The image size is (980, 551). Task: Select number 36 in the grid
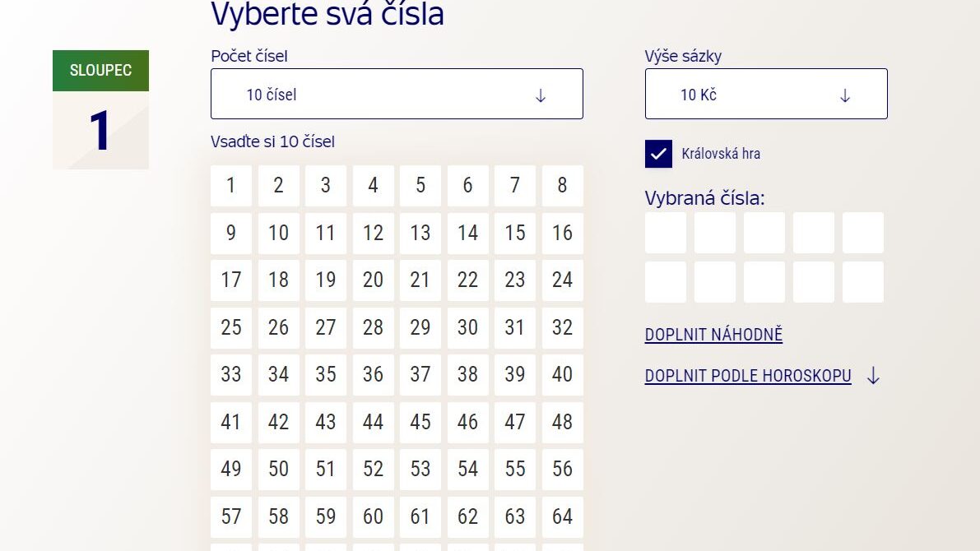(373, 375)
